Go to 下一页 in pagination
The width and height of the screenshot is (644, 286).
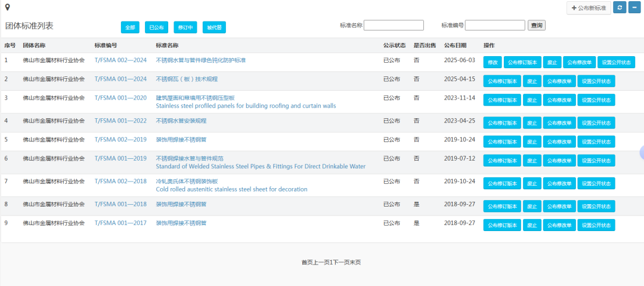pos(340,262)
